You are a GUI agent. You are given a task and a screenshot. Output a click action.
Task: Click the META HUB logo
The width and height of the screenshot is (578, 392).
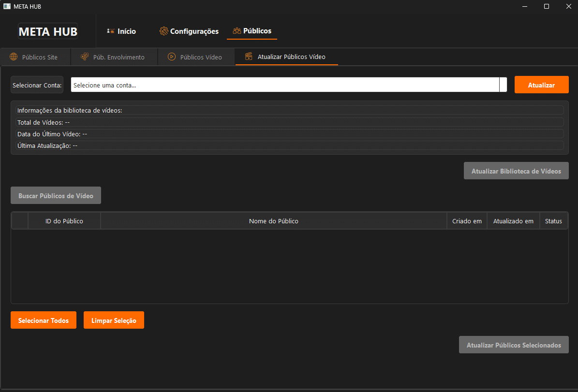pos(48,31)
